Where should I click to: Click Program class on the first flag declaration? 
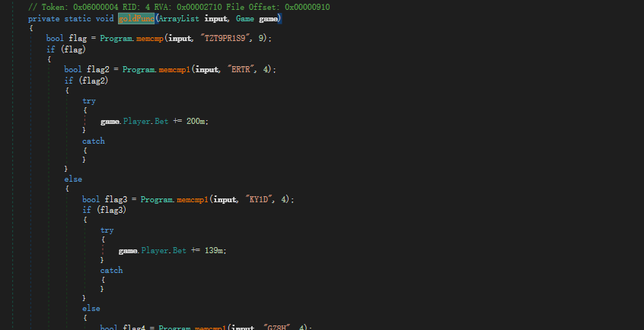pos(116,38)
